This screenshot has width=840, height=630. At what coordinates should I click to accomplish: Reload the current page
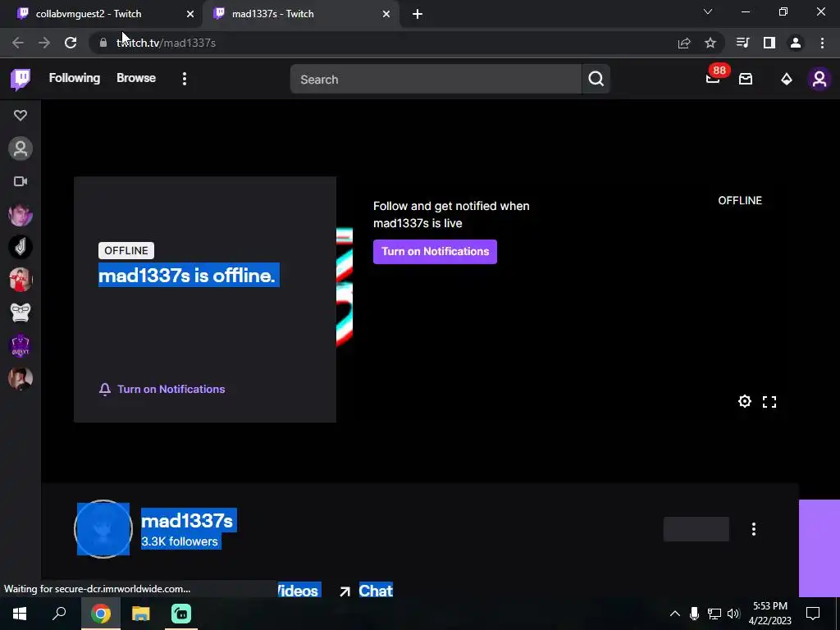point(71,43)
